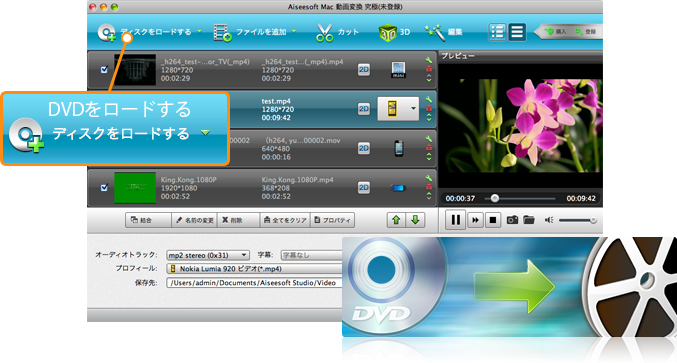Open the Profile (プロフィール) Nokia Lumia 920 combo box
The width and height of the screenshot is (677, 363).
coord(254,268)
